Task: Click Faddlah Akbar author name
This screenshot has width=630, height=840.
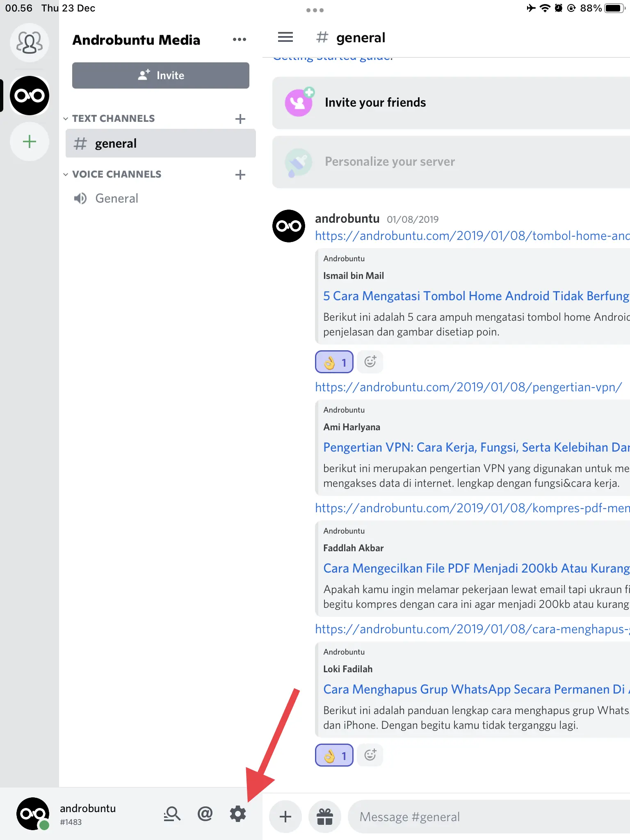Action: (x=354, y=548)
